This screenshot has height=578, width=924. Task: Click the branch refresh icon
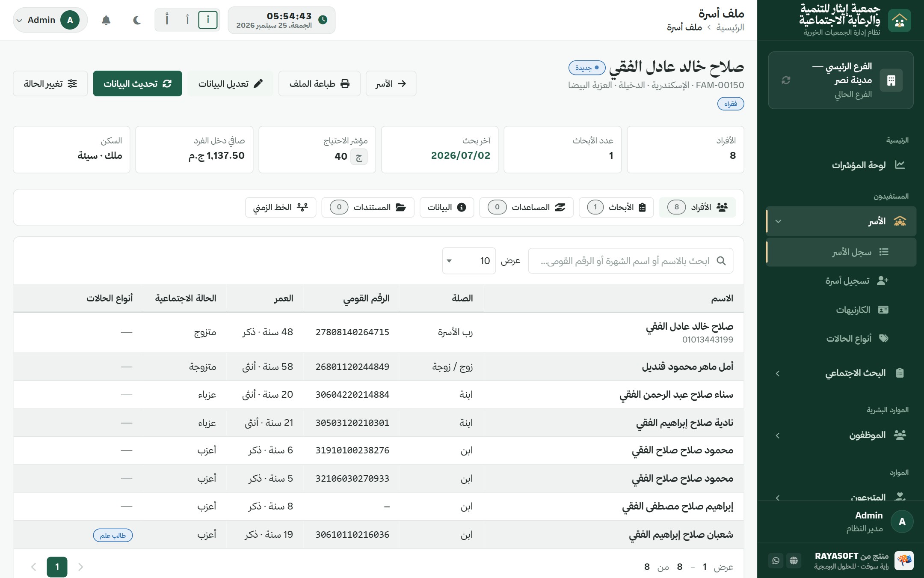click(786, 80)
